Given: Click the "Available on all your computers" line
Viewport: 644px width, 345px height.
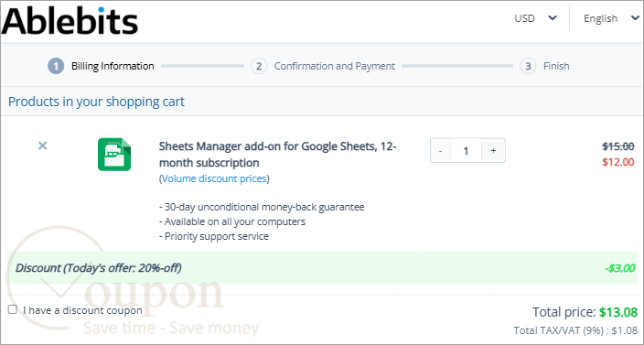Looking at the screenshot, I should [x=232, y=221].
